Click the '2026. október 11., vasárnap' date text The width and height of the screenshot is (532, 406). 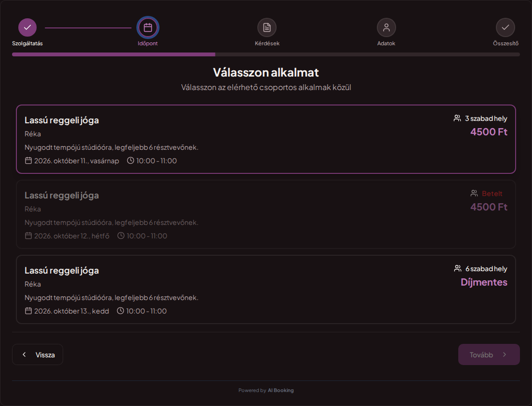point(77,161)
